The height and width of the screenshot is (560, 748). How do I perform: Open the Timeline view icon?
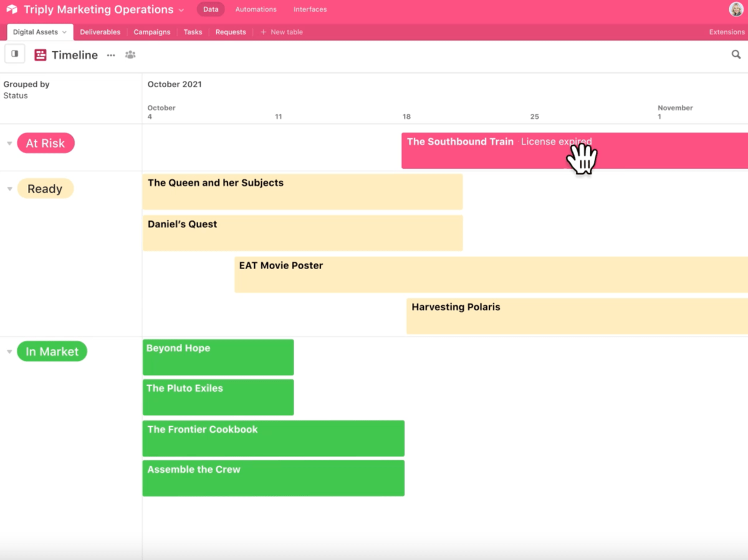[x=40, y=55]
